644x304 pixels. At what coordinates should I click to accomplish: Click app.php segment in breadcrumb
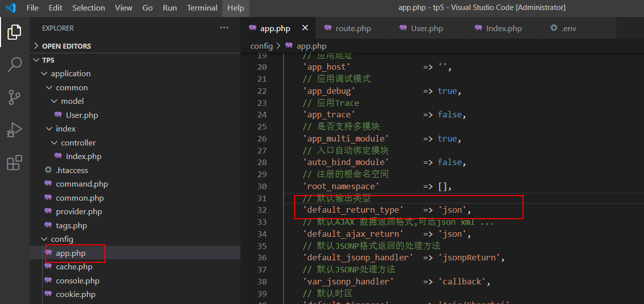click(311, 46)
